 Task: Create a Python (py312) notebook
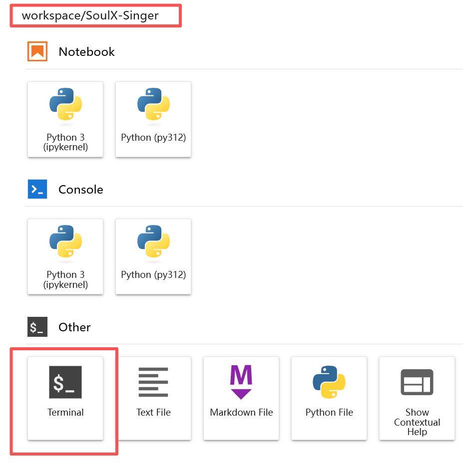pos(153,119)
